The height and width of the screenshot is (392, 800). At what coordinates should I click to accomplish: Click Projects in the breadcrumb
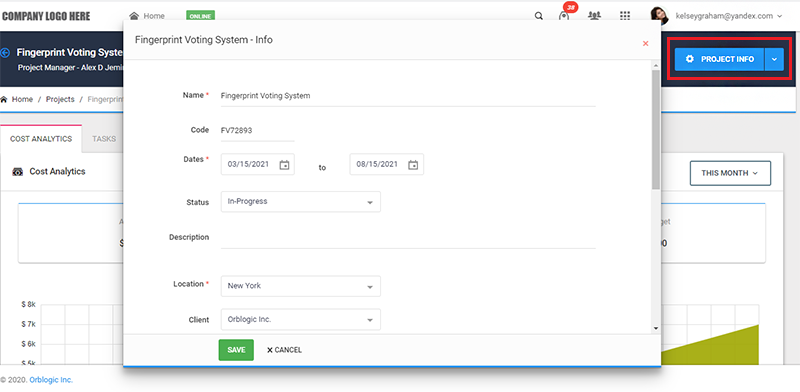click(60, 100)
